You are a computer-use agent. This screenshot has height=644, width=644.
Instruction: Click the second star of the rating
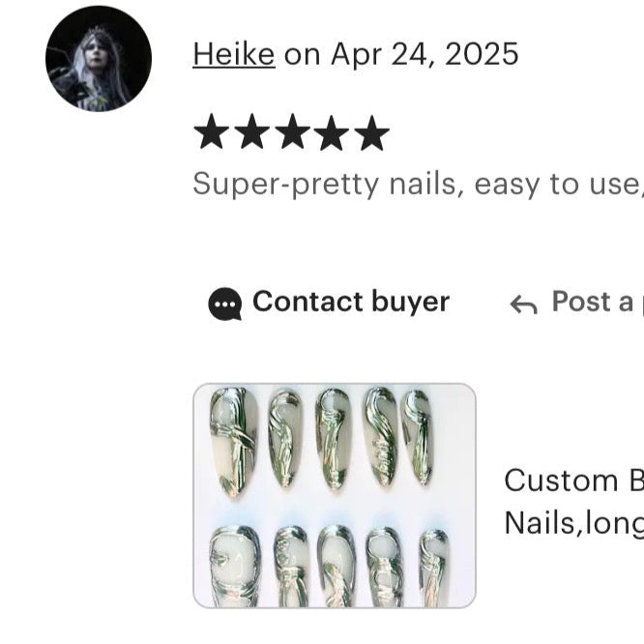pos(251,132)
